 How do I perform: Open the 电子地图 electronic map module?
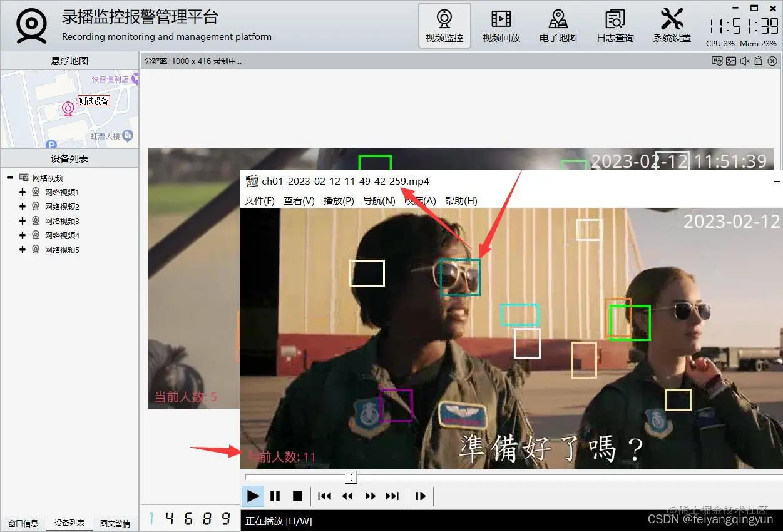558,26
